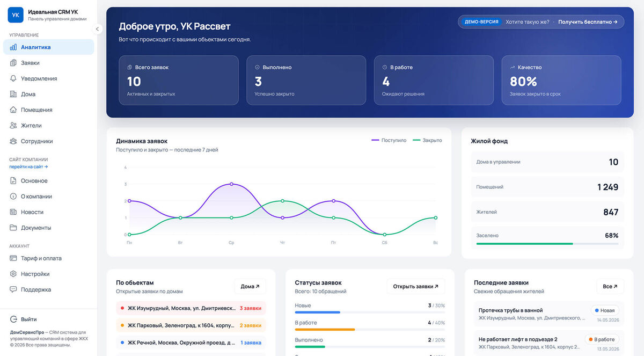This screenshot has width=644, height=356.
Task: Click the ДомСервисПро footer text
Action: coord(27,332)
